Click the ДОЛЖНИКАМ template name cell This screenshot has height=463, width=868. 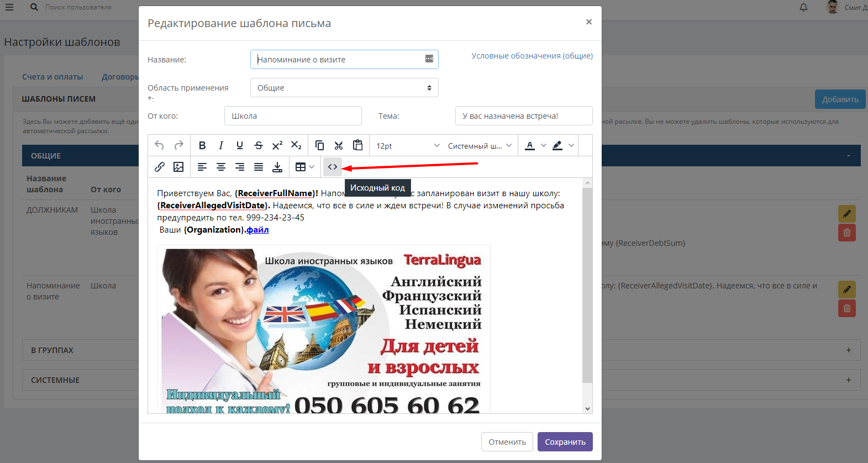pos(52,210)
